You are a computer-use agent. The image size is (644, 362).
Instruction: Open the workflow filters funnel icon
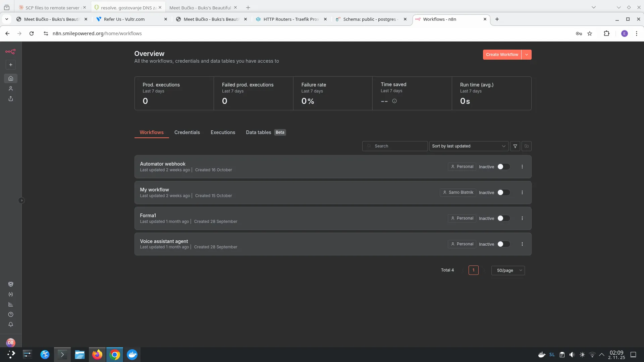click(x=515, y=146)
